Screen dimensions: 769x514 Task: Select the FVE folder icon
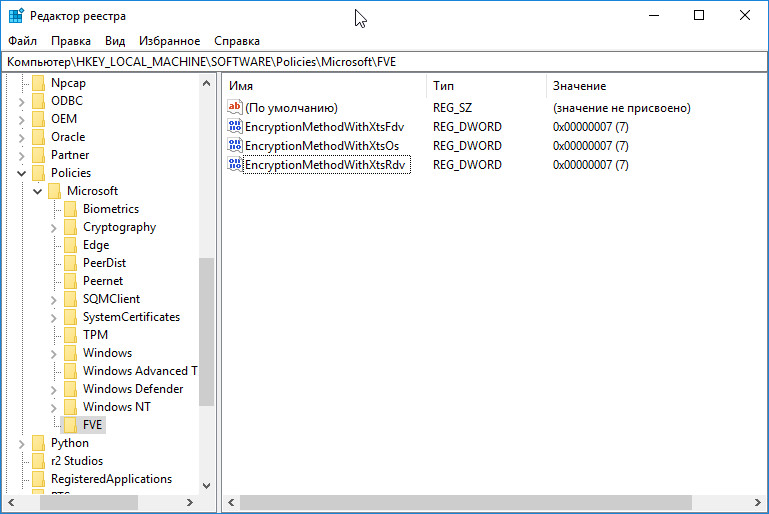tap(70, 425)
